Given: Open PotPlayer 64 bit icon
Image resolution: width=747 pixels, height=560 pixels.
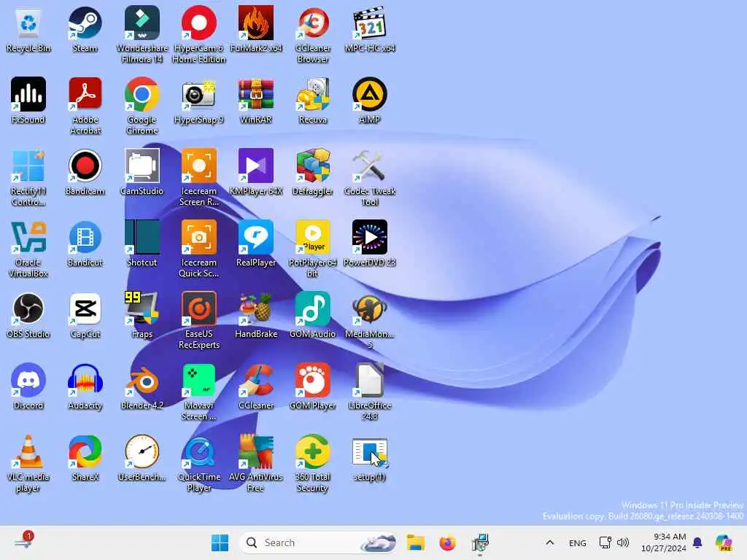Looking at the screenshot, I should pos(313,249).
